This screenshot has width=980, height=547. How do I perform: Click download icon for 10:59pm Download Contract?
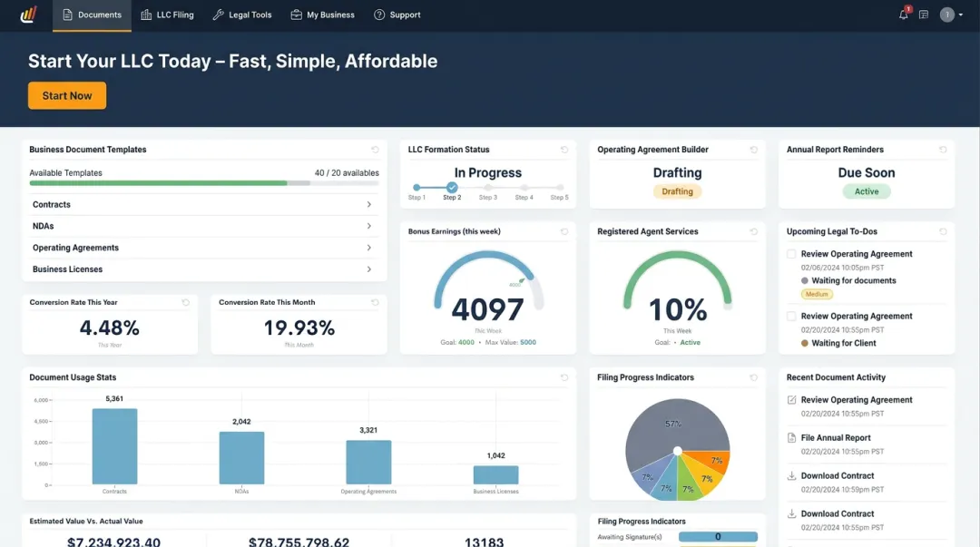pyautogui.click(x=792, y=475)
